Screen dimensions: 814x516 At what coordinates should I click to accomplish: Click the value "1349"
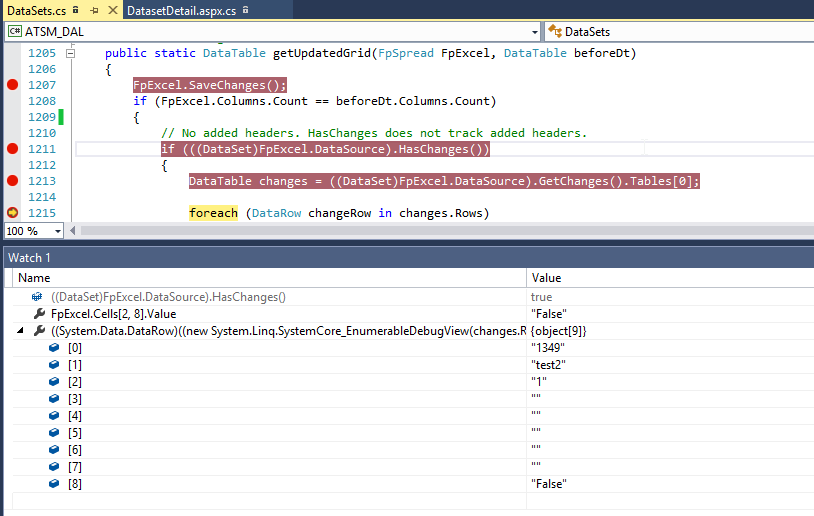pos(548,348)
